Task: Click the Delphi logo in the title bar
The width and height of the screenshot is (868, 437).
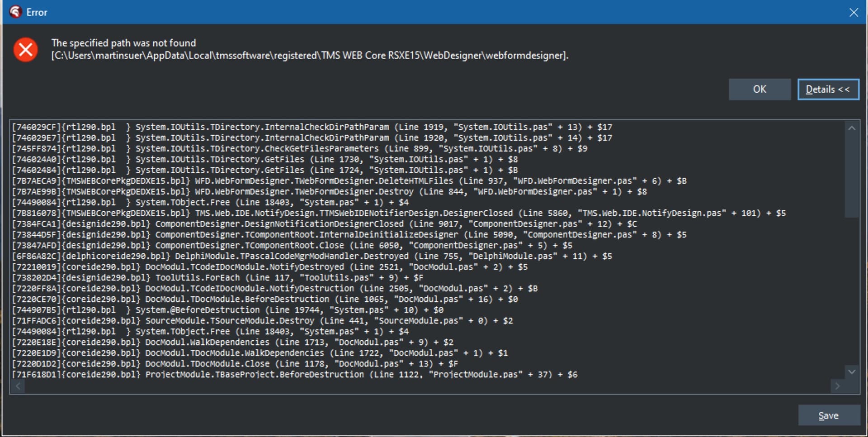Action: point(15,12)
